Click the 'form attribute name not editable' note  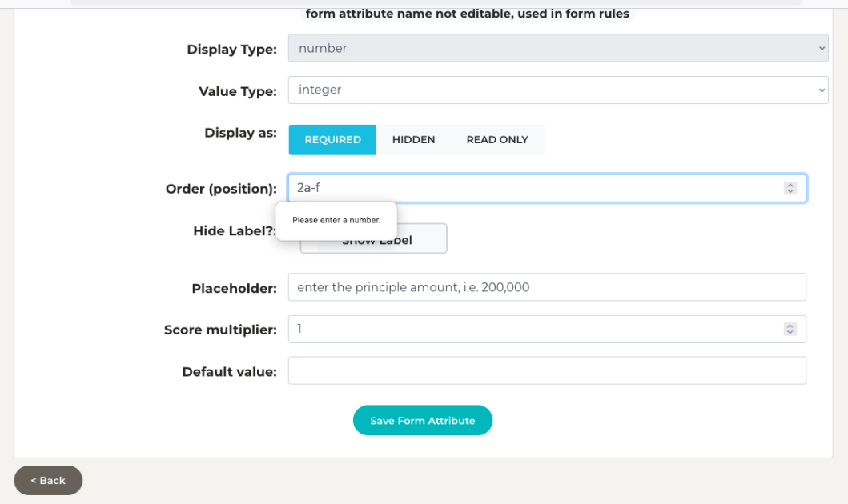[468, 14]
